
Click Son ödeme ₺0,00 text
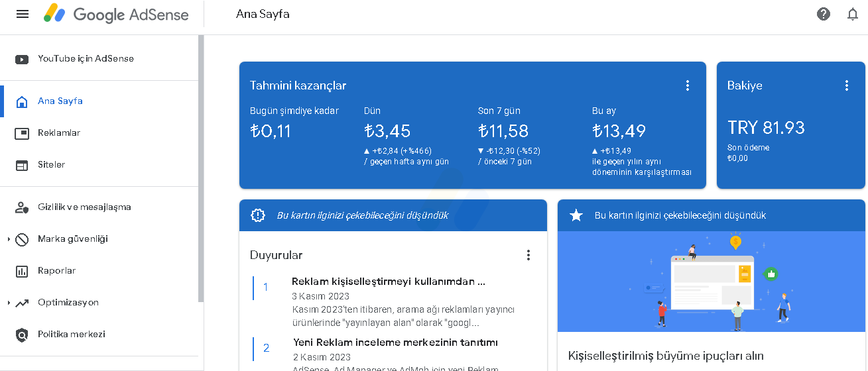(749, 153)
